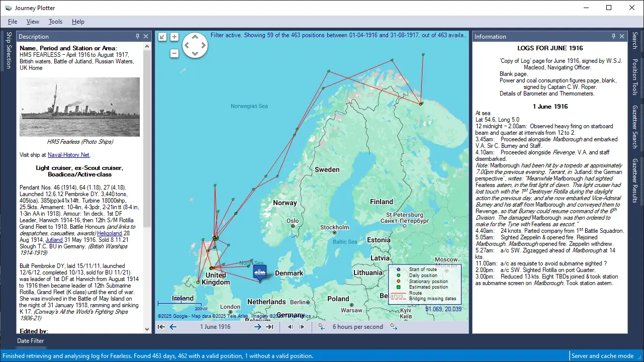Image resolution: width=644 pixels, height=362 pixels.
Task: Open the Date Filter tab
Action: point(31,341)
